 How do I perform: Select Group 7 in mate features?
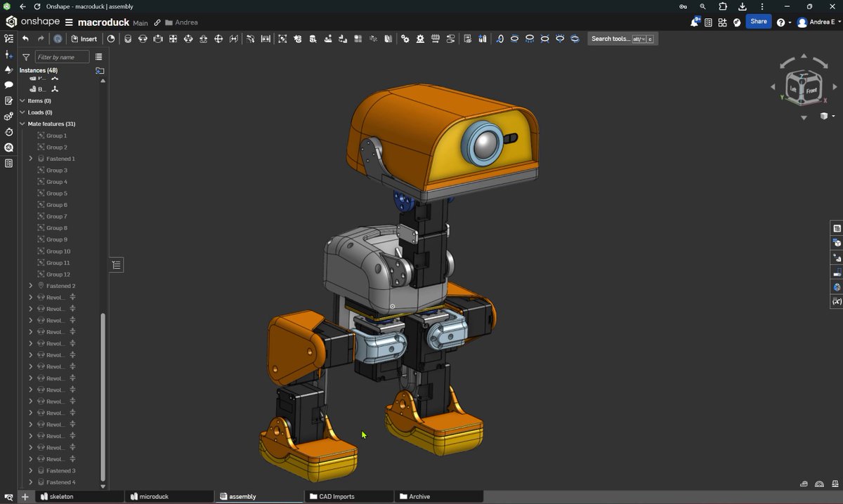[x=56, y=216]
